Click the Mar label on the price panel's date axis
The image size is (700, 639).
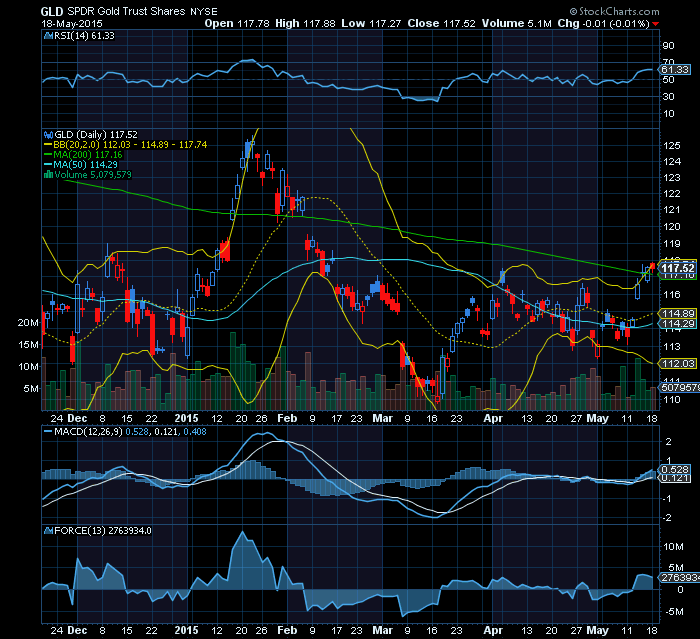pos(382,418)
